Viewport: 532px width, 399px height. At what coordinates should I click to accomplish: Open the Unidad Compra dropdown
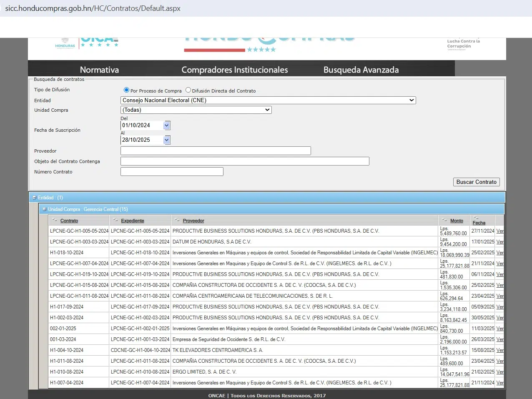(x=196, y=110)
